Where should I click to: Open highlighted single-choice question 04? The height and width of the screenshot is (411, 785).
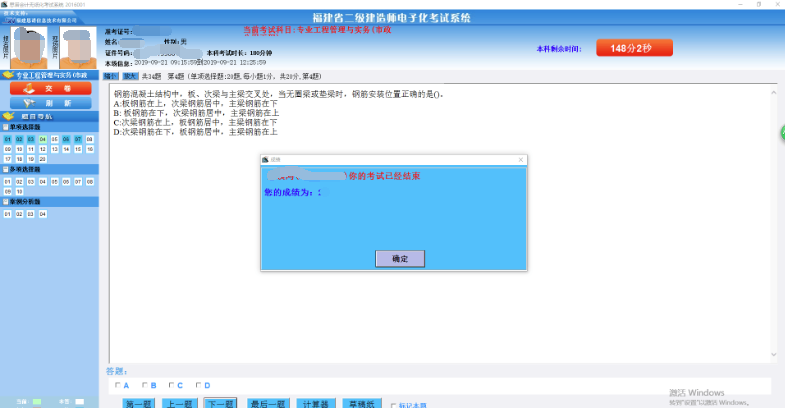click(x=43, y=139)
